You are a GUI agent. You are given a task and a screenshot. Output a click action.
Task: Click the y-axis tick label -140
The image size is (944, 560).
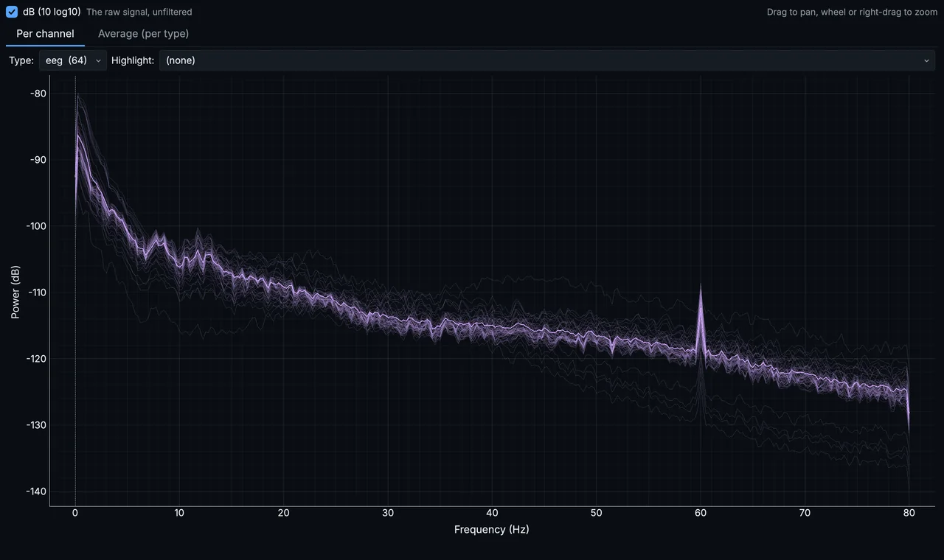click(37, 491)
